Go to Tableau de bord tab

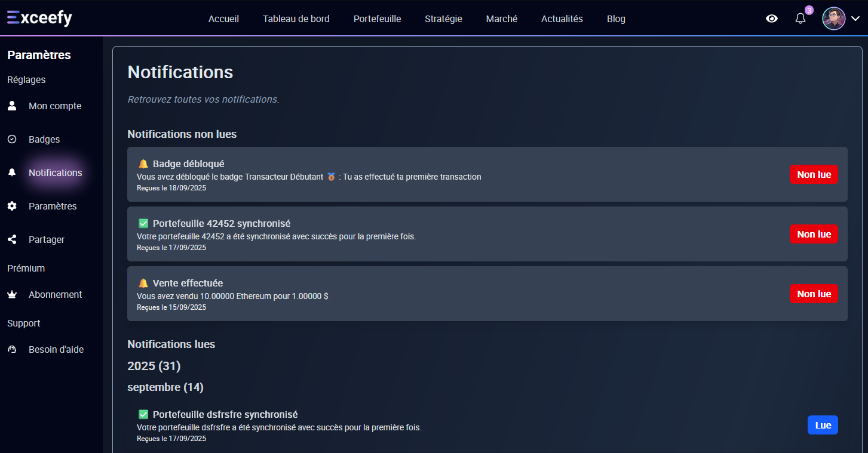pos(296,19)
